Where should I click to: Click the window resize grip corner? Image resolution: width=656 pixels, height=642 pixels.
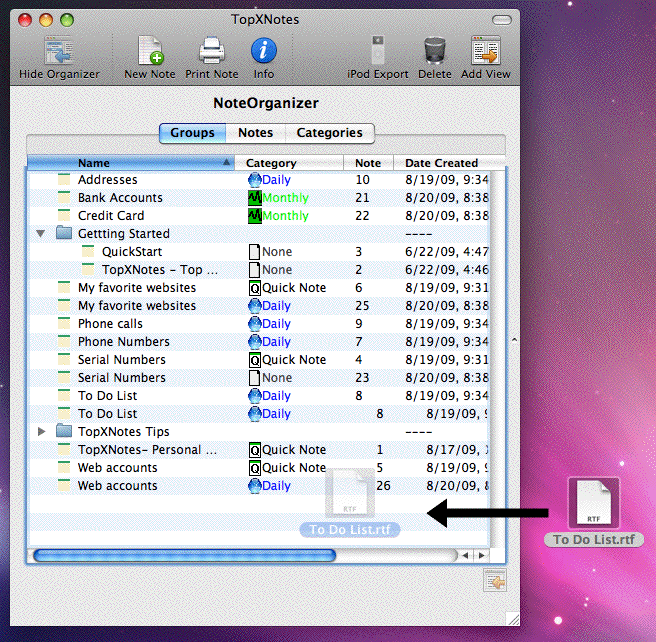pyautogui.click(x=512, y=618)
